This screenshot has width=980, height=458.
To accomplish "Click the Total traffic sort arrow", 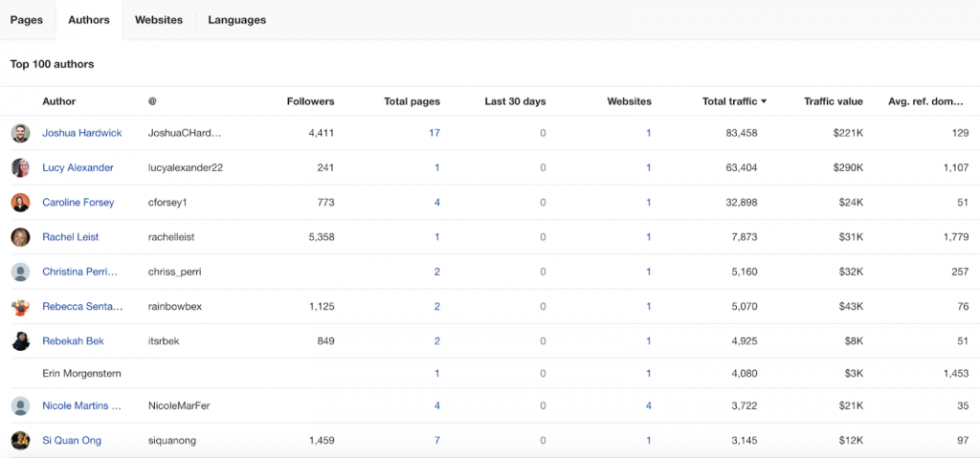I will pyautogui.click(x=764, y=102).
